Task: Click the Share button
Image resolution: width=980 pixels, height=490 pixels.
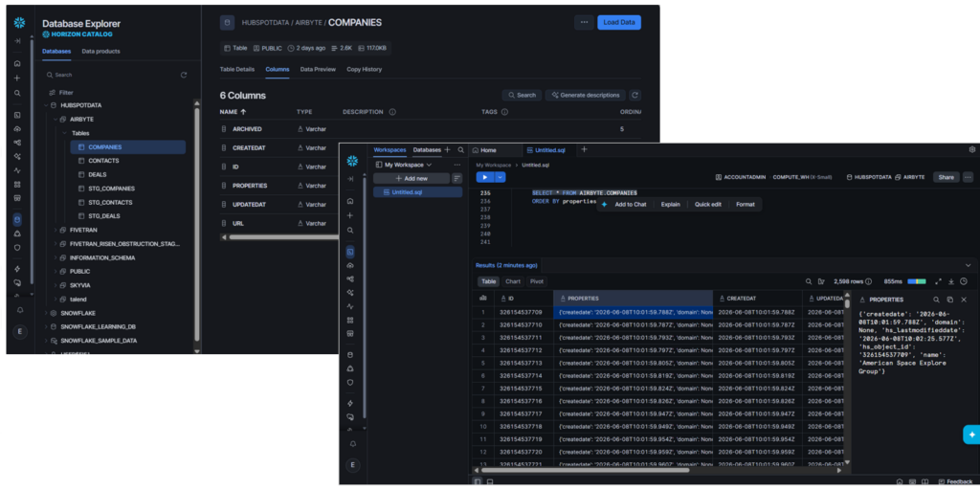Action: pos(947,177)
